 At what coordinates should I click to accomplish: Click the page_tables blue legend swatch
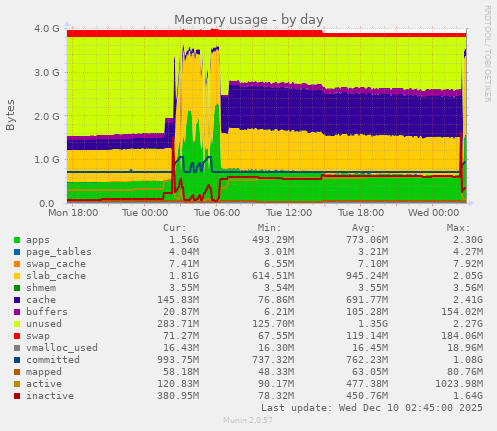[x=17, y=252]
